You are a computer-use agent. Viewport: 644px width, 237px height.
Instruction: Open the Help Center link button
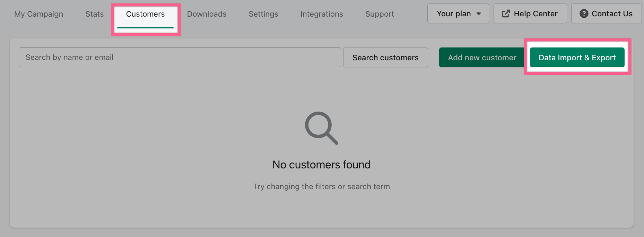[x=530, y=14]
